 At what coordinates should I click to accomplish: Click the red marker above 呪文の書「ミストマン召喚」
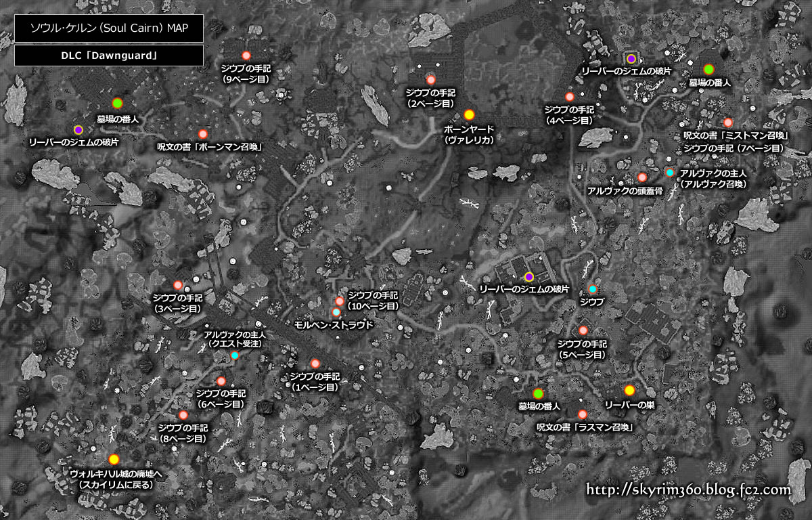pos(728,123)
